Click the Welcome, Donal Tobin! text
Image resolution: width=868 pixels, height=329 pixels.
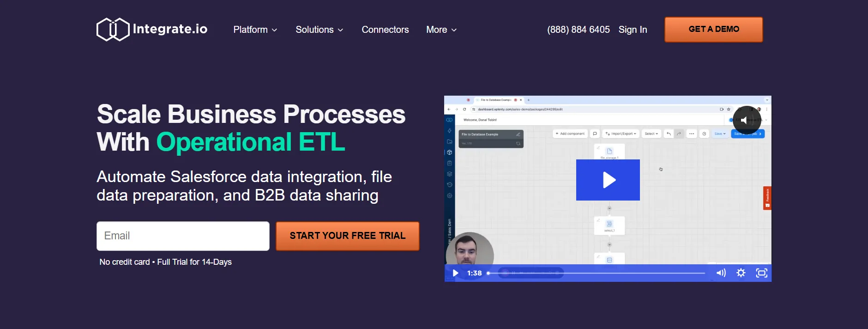tap(480, 120)
